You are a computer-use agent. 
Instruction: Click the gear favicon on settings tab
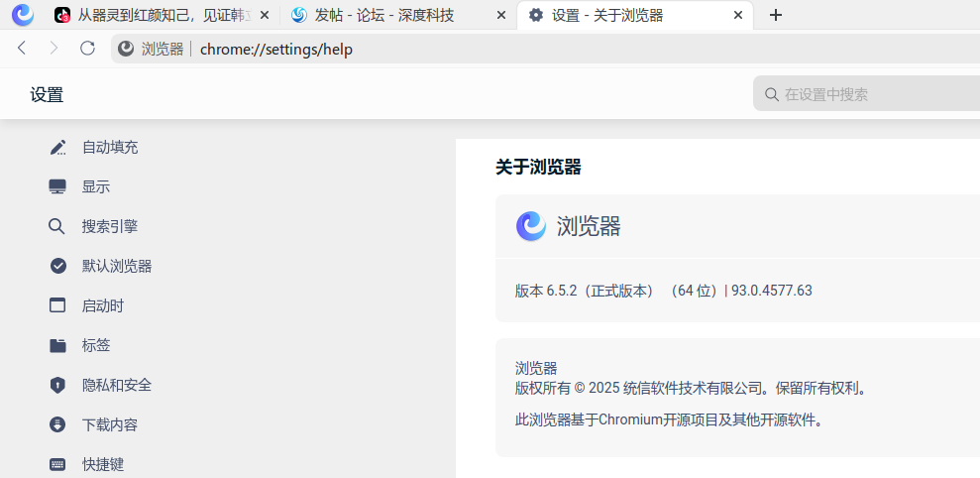(536, 16)
